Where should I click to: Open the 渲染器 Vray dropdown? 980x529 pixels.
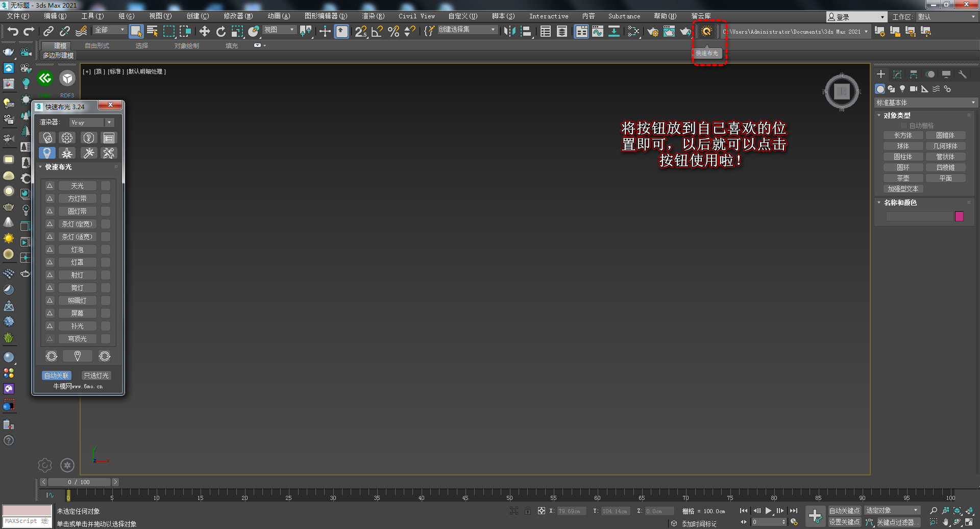click(x=92, y=122)
